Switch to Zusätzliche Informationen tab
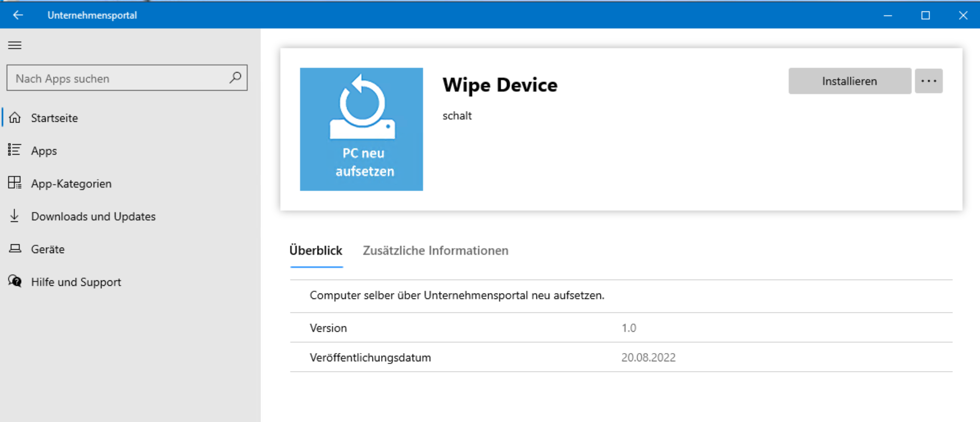Image resolution: width=980 pixels, height=422 pixels. point(435,250)
